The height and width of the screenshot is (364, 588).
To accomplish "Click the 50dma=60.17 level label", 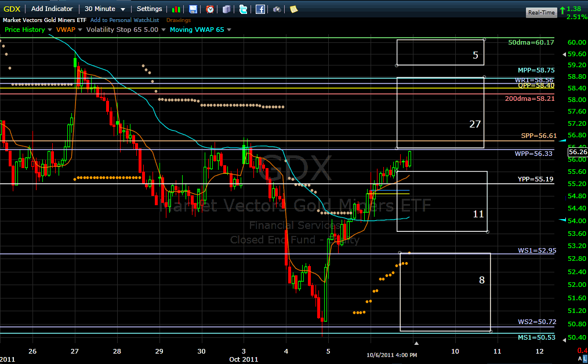I will pyautogui.click(x=531, y=42).
